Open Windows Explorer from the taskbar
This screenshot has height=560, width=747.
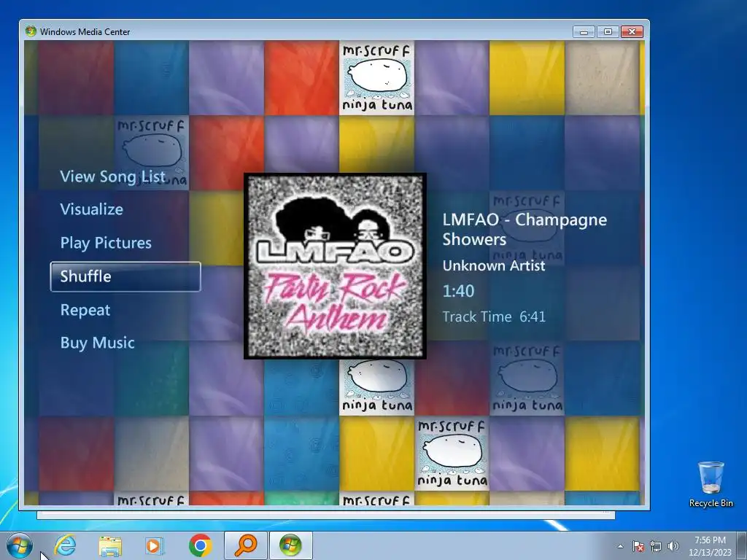[x=110, y=545]
